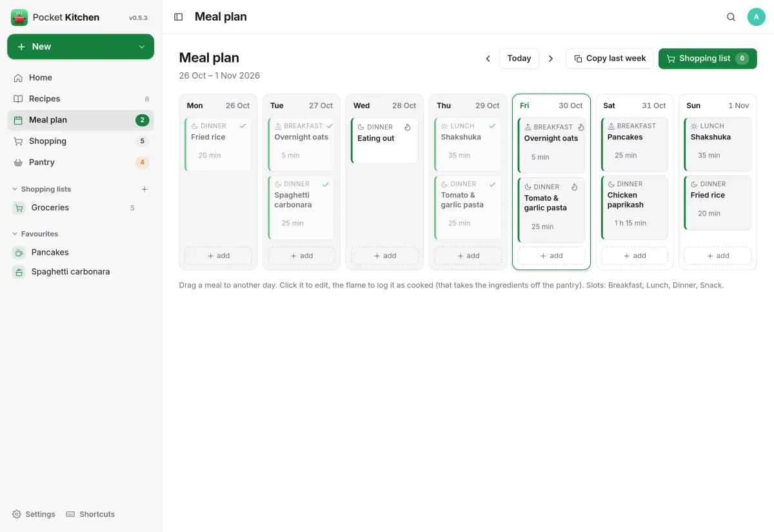774x532 pixels.
Task: Go to the previous week arrow
Action: click(x=488, y=59)
